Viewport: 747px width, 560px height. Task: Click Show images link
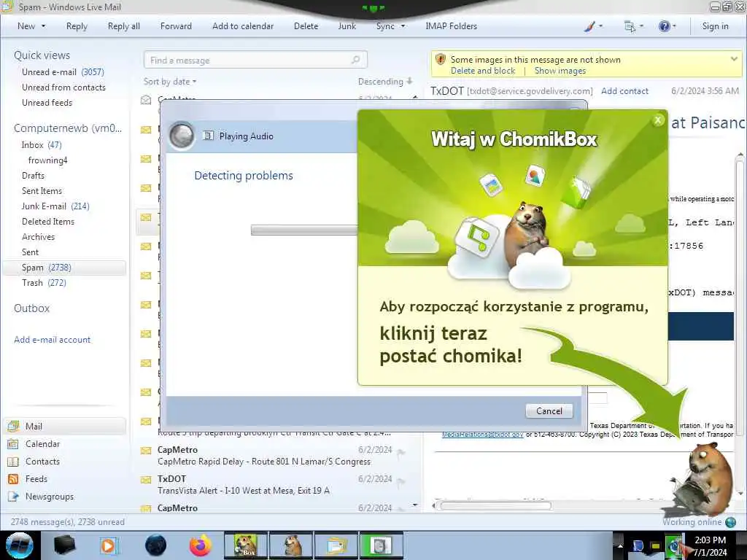click(x=560, y=71)
